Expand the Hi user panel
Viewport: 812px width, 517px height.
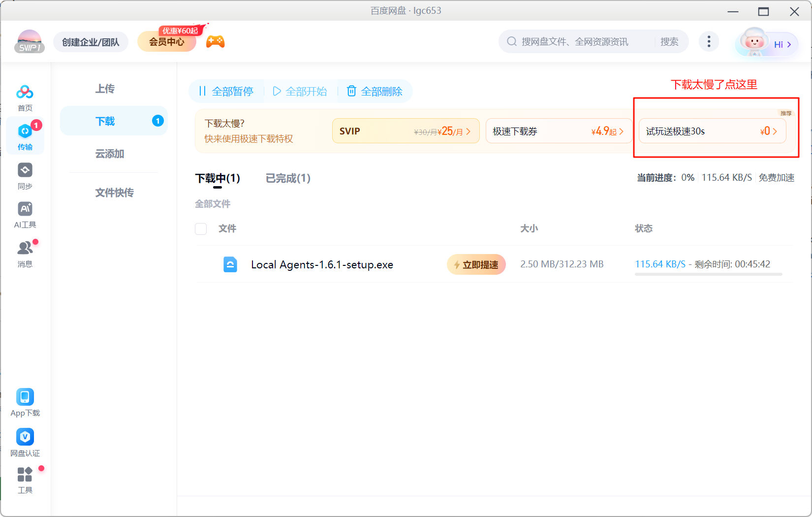click(x=782, y=44)
